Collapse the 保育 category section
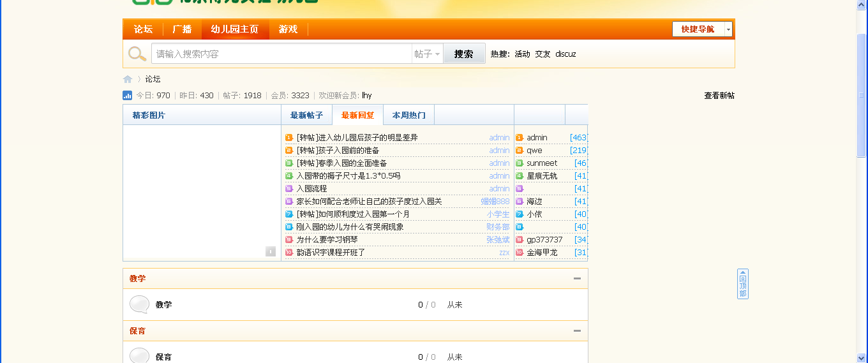This screenshot has width=868, height=363. [x=577, y=330]
